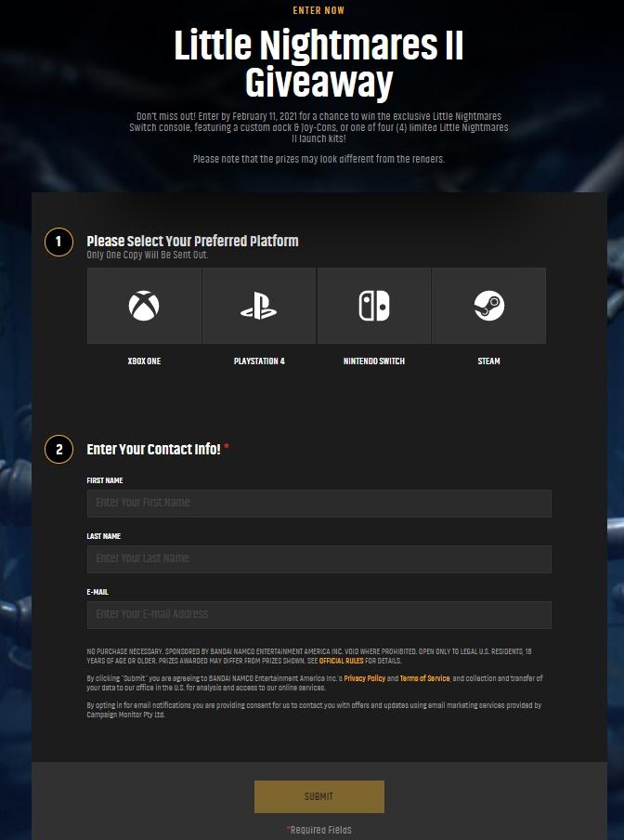624x840 pixels.
Task: Click the 'FIRST NAME' field label
Action: point(105,480)
